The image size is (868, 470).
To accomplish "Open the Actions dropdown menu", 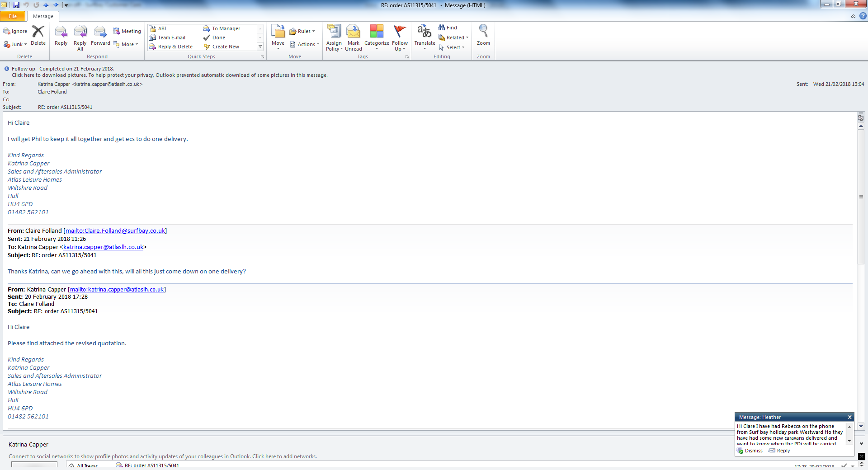I will (305, 44).
